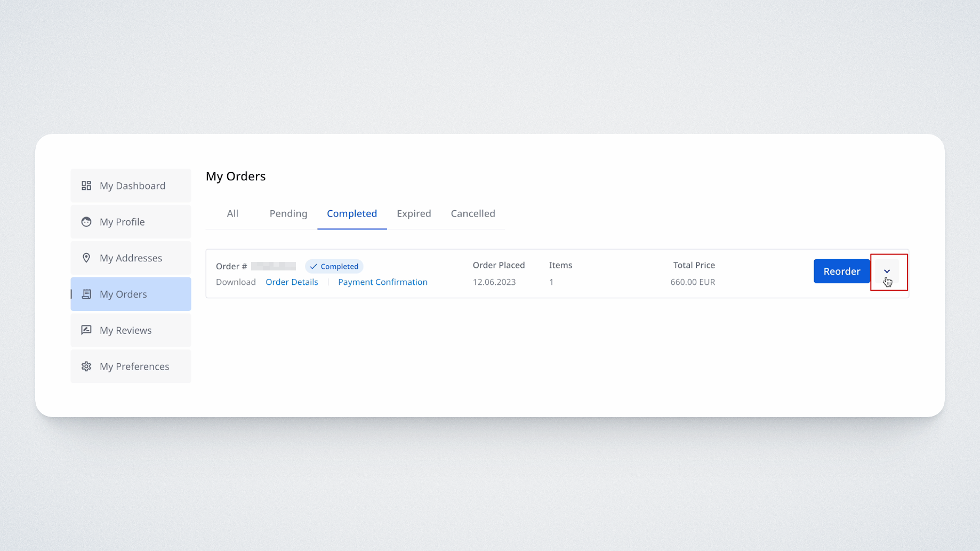Image resolution: width=980 pixels, height=551 pixels.
Task: Expand the order row with the chevron
Action: pos(887,271)
